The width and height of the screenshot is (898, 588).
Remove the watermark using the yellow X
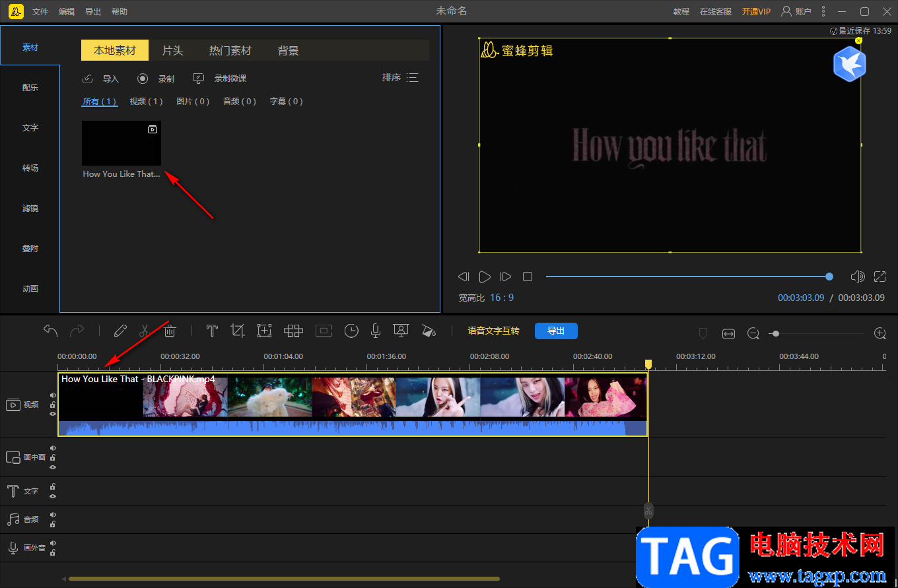click(858, 41)
